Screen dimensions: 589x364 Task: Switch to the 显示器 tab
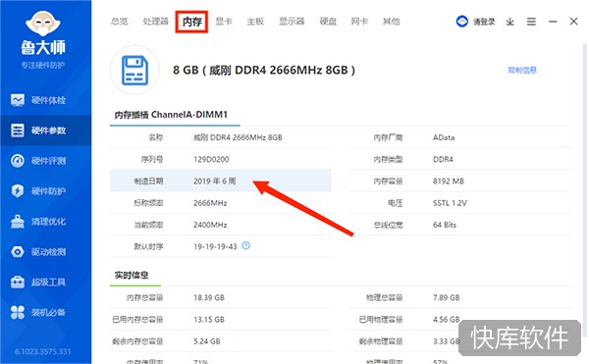pos(292,22)
